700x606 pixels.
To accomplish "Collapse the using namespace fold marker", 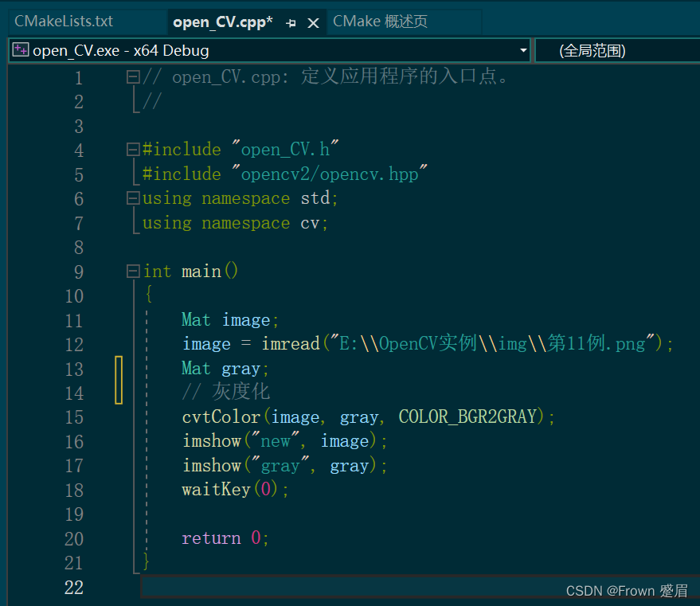I will click(x=132, y=198).
